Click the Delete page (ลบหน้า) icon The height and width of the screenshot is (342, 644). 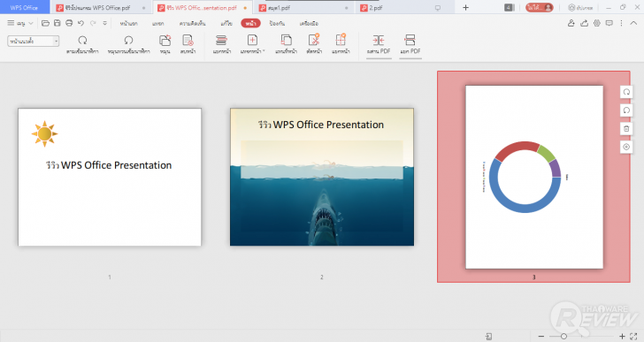pos(188,40)
